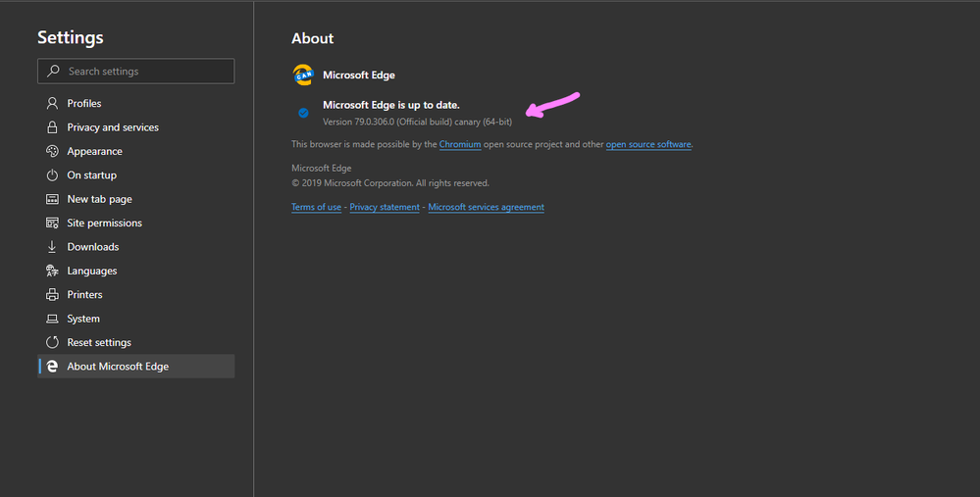The height and width of the screenshot is (497, 980).
Task: Click the version 79.0.306.0 text
Action: pos(418,122)
